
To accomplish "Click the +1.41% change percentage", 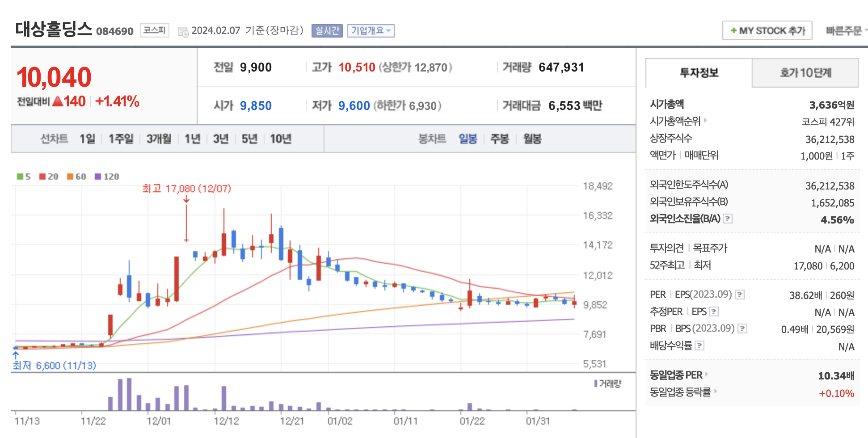I will tap(118, 101).
